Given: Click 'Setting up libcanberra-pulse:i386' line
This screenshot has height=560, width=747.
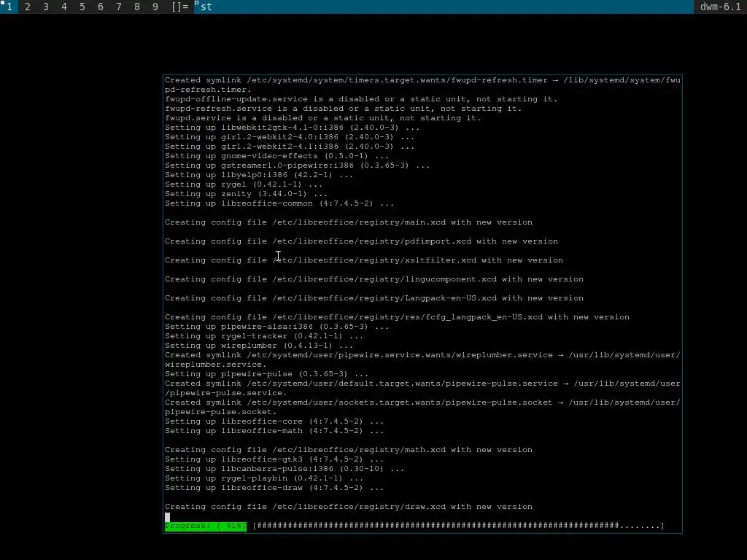Looking at the screenshot, I should pos(285,469).
